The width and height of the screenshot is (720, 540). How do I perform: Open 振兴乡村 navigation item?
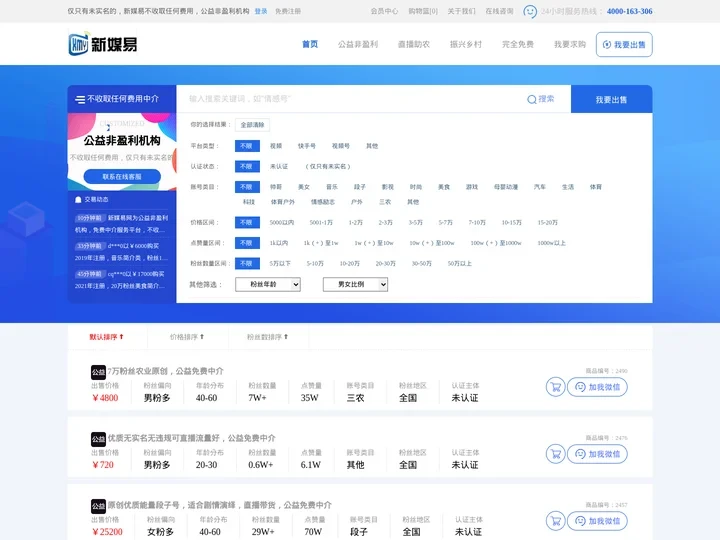click(466, 44)
